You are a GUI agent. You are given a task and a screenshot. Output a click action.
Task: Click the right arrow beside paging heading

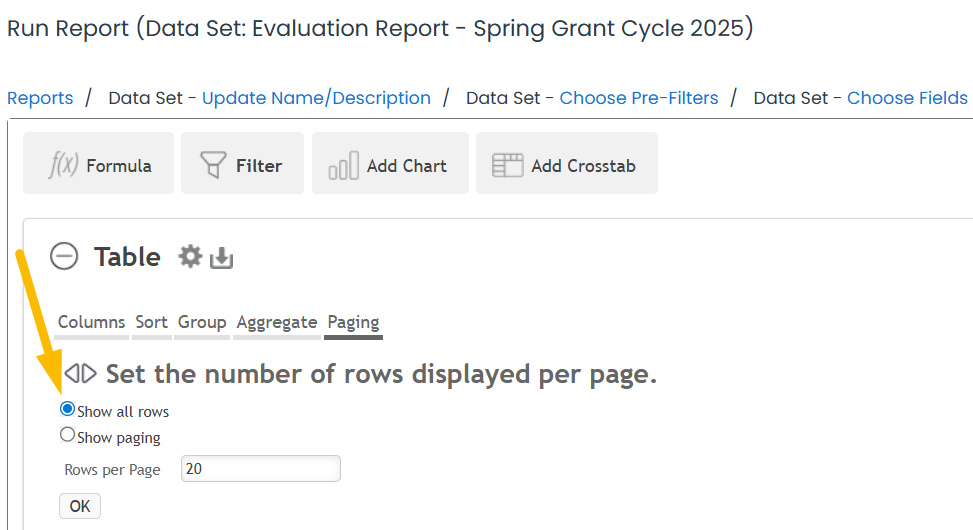tap(89, 374)
